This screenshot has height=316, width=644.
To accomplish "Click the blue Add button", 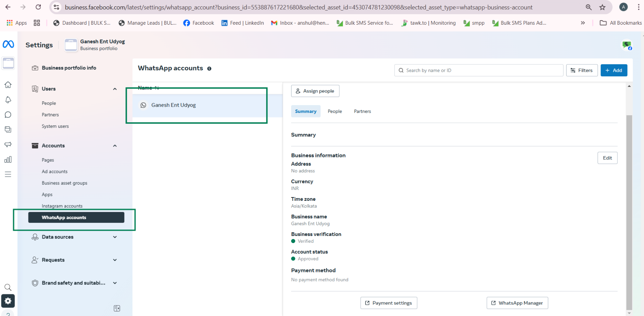I will [x=614, y=70].
